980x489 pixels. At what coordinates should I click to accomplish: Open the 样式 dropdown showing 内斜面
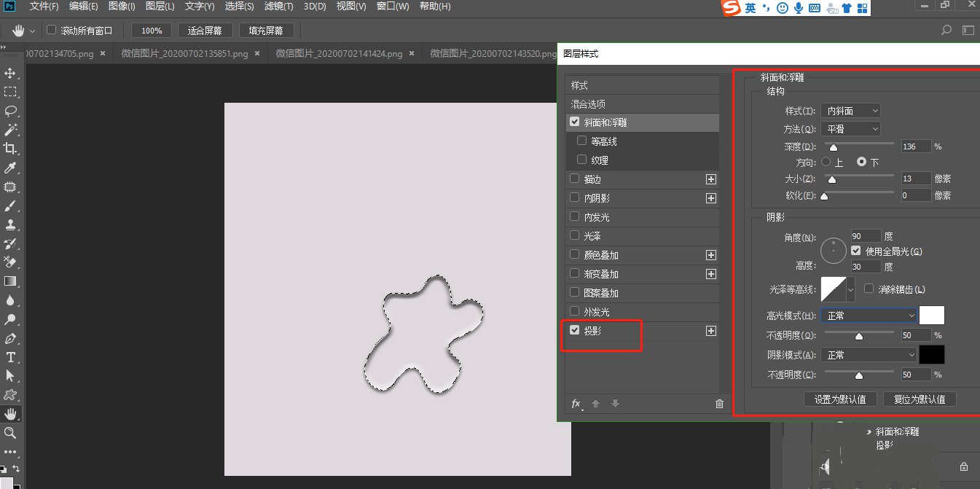[850, 111]
